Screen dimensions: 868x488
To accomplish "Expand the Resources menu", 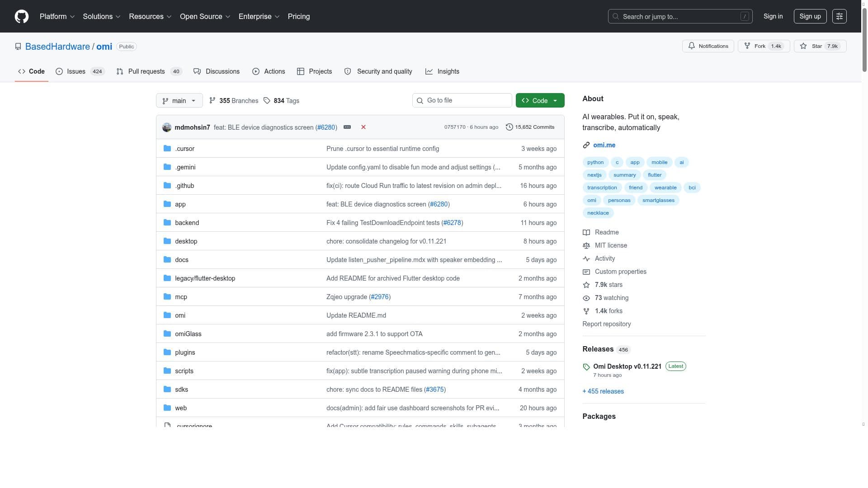I will tap(150, 16).
